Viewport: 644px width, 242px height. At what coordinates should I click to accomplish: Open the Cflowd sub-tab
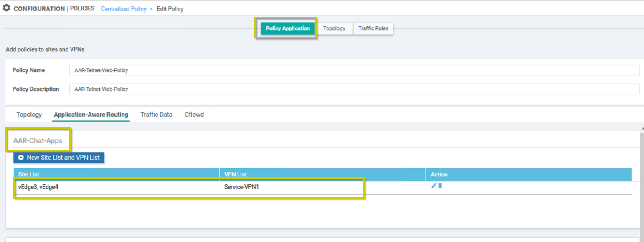tap(194, 115)
